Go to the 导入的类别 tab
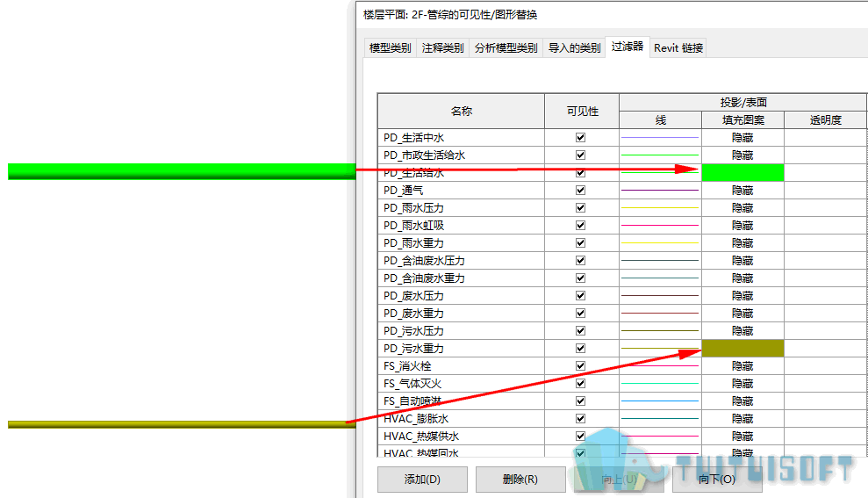This screenshot has width=868, height=498. pos(574,48)
